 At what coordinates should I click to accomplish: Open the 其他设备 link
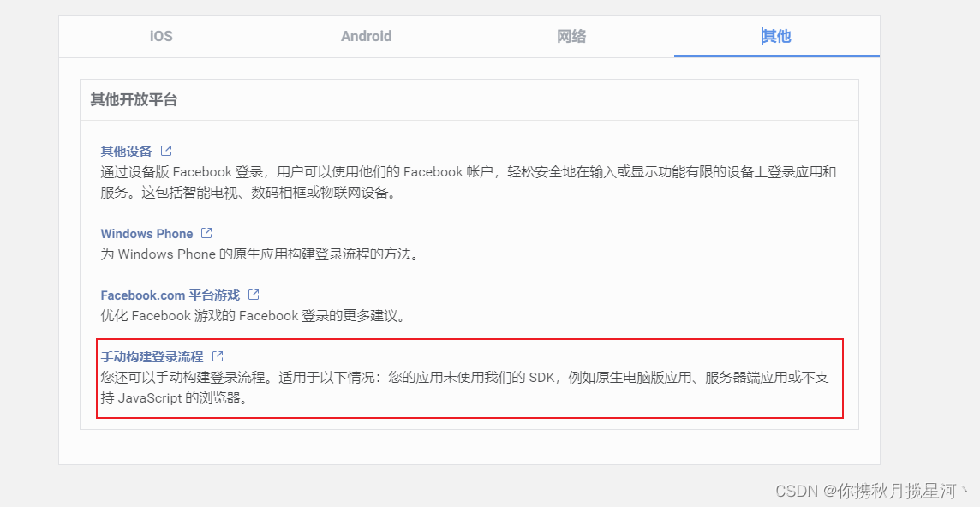[126, 152]
